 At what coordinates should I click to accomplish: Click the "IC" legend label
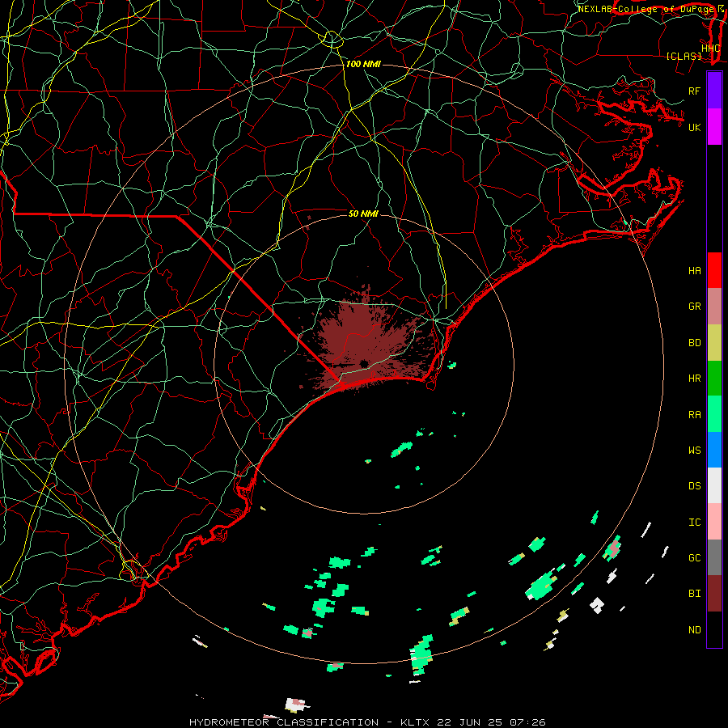pos(694,523)
